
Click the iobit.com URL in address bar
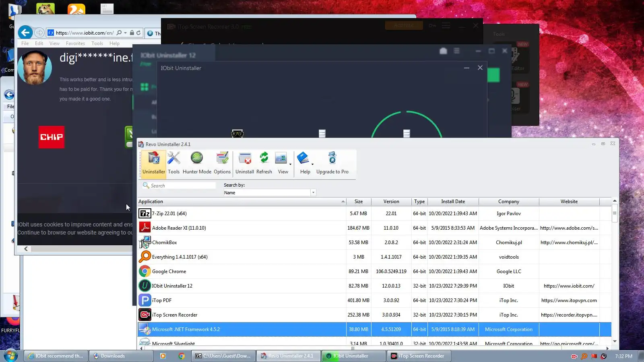click(85, 33)
